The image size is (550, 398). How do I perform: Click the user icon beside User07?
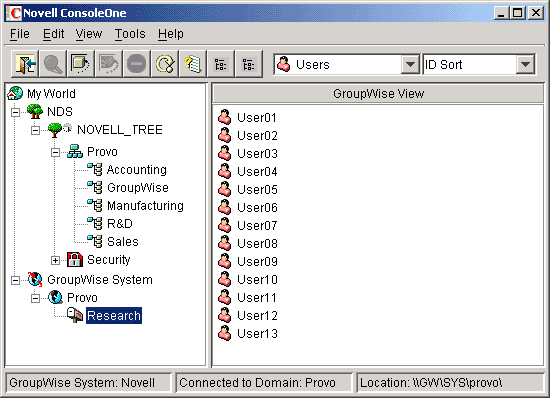pos(224,225)
